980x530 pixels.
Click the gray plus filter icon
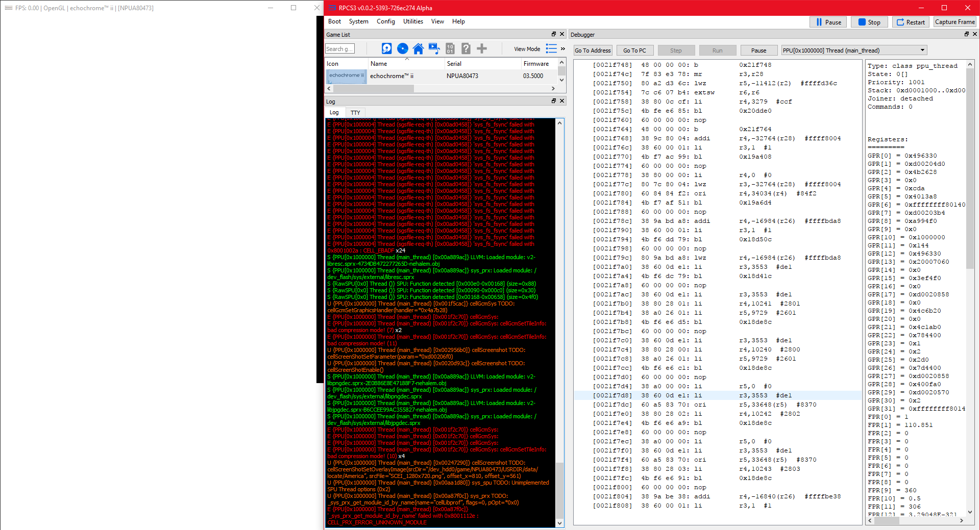click(481, 48)
